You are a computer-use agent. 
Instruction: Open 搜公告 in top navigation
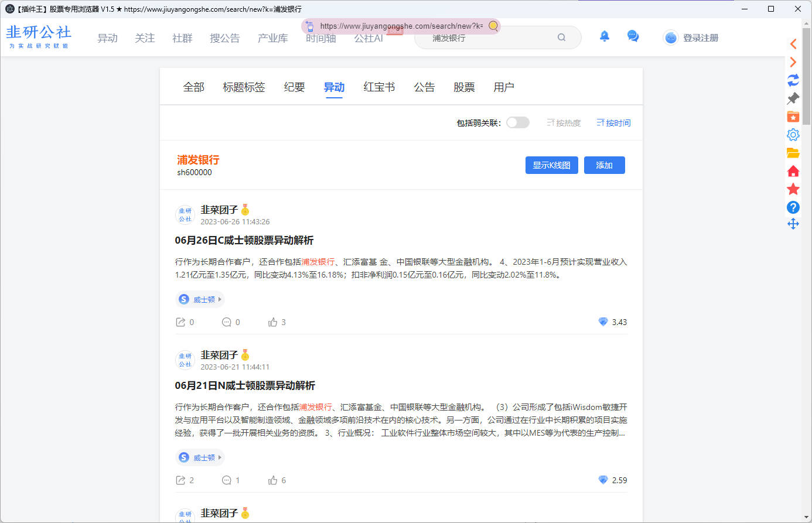coord(225,38)
